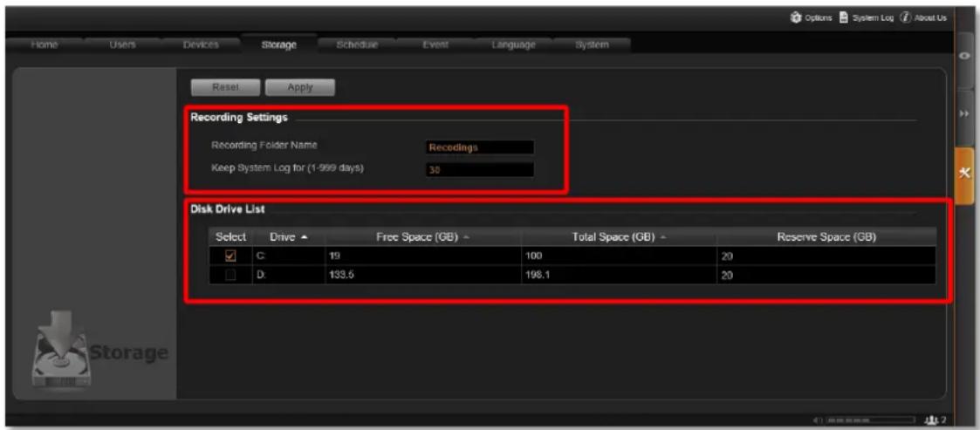The width and height of the screenshot is (980, 430).
Task: Switch to the Schedule tab
Action: point(357,44)
